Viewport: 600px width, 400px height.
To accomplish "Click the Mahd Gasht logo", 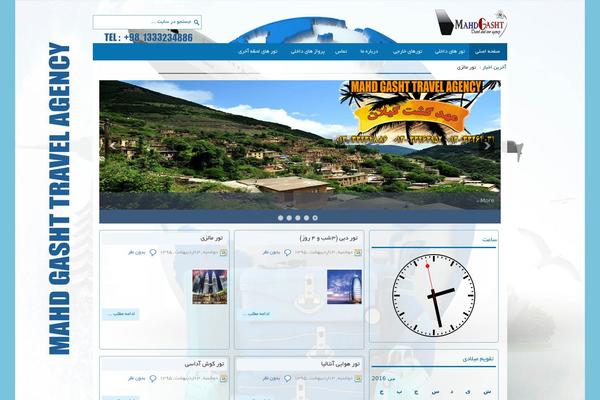I will point(471,23).
